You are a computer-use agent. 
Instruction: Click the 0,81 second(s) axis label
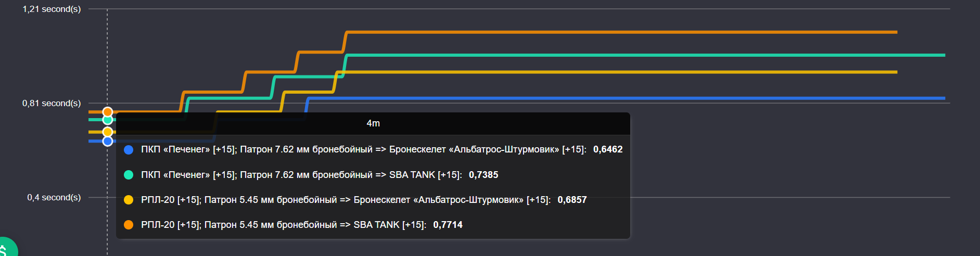click(52, 103)
